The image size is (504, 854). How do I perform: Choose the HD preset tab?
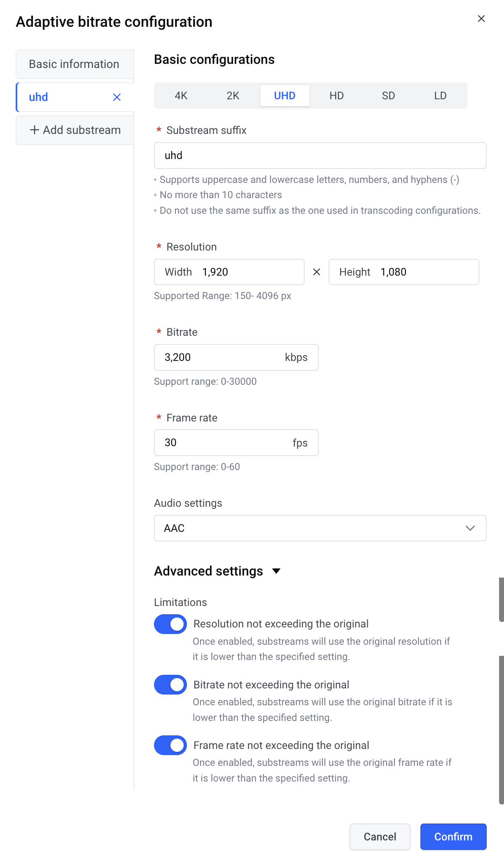[x=336, y=96]
